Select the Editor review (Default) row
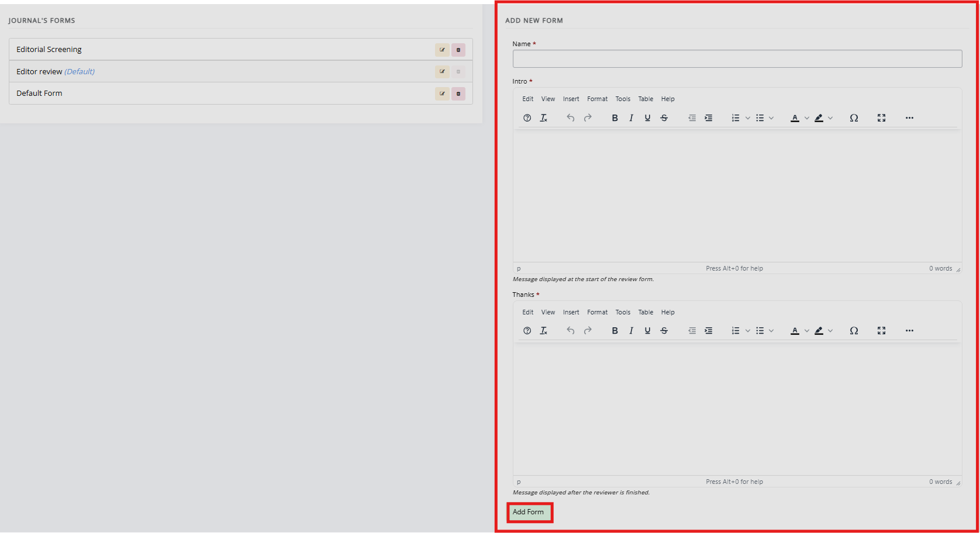Image resolution: width=980 pixels, height=533 pixels. [241, 71]
